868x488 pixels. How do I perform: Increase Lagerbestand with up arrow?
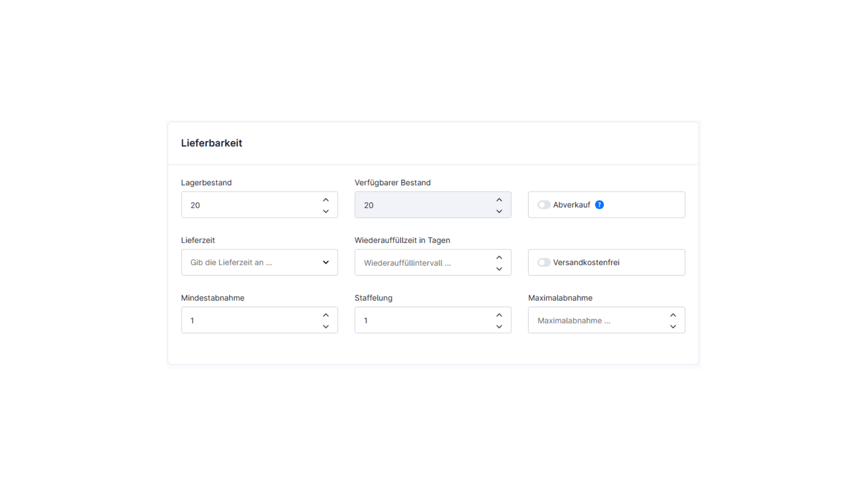[x=325, y=200]
